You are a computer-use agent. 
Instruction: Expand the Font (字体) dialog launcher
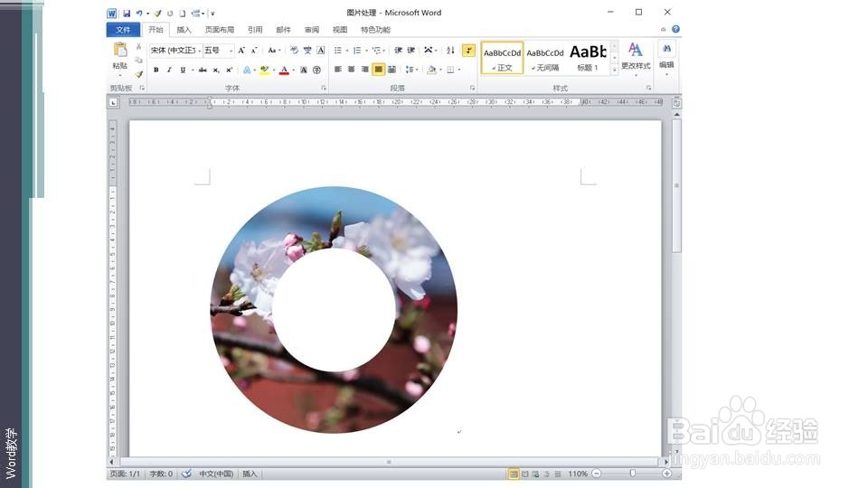[x=324, y=88]
